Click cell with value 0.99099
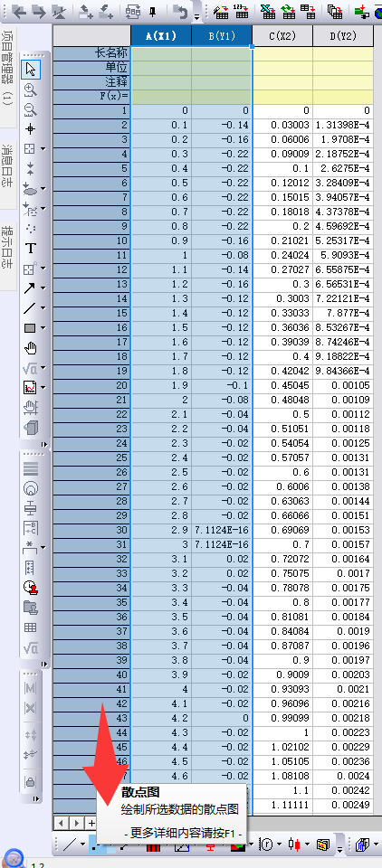The width and height of the screenshot is (382, 868). (x=282, y=718)
